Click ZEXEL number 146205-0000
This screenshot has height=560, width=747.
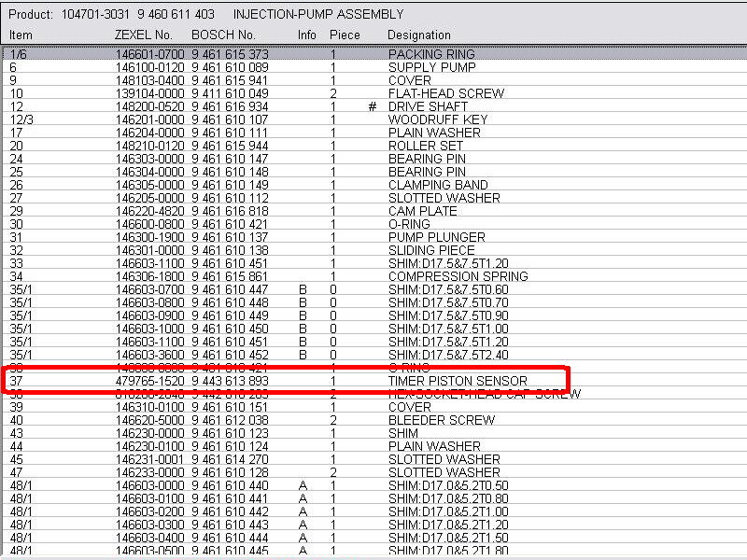[149, 198]
